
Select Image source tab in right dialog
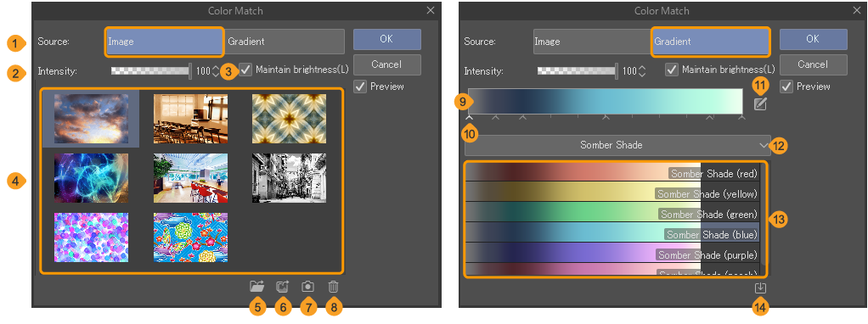tap(592, 42)
